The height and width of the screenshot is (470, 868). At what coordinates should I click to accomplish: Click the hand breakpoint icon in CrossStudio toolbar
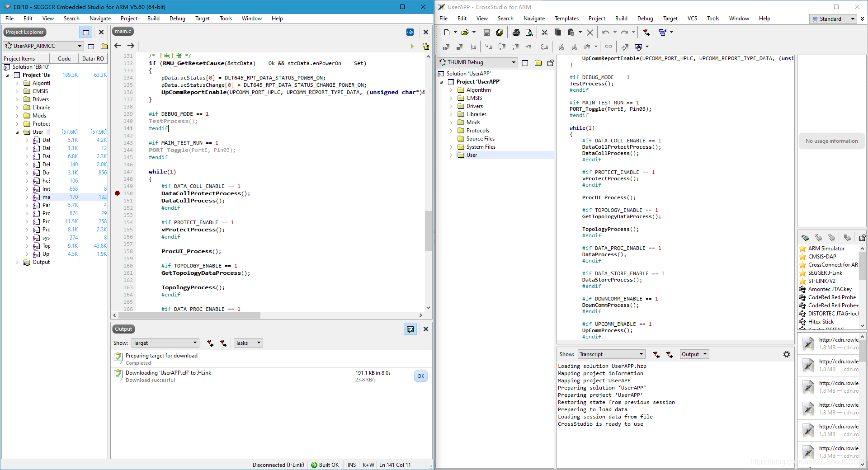(638, 47)
